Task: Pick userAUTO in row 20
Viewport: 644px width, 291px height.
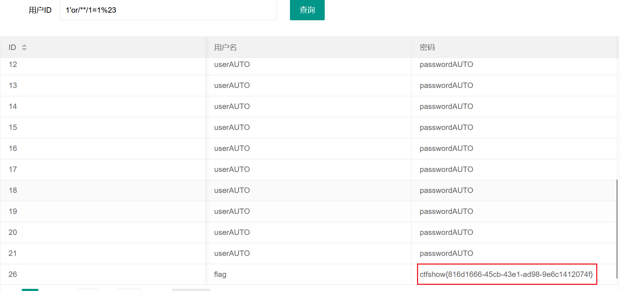Action: pos(232,232)
